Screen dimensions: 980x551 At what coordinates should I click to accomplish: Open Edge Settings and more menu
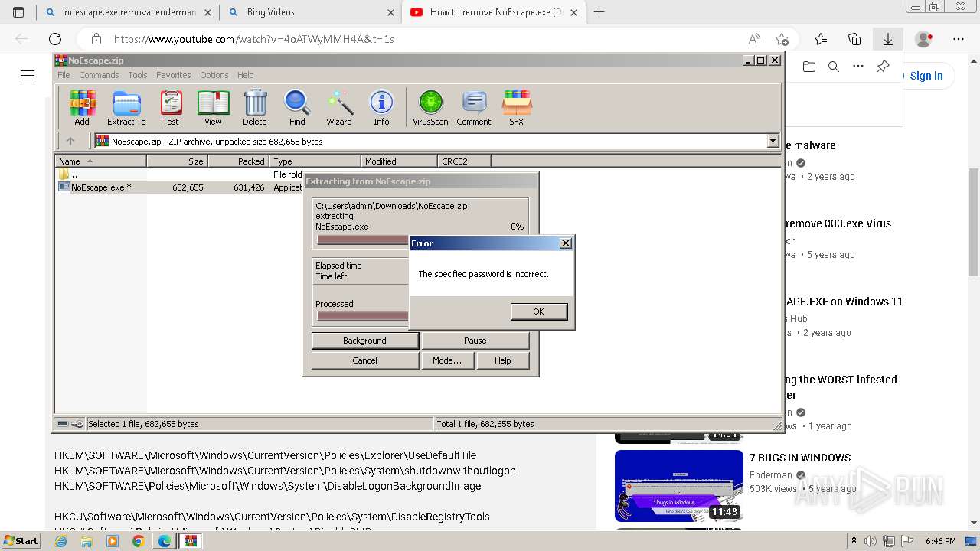(x=959, y=39)
